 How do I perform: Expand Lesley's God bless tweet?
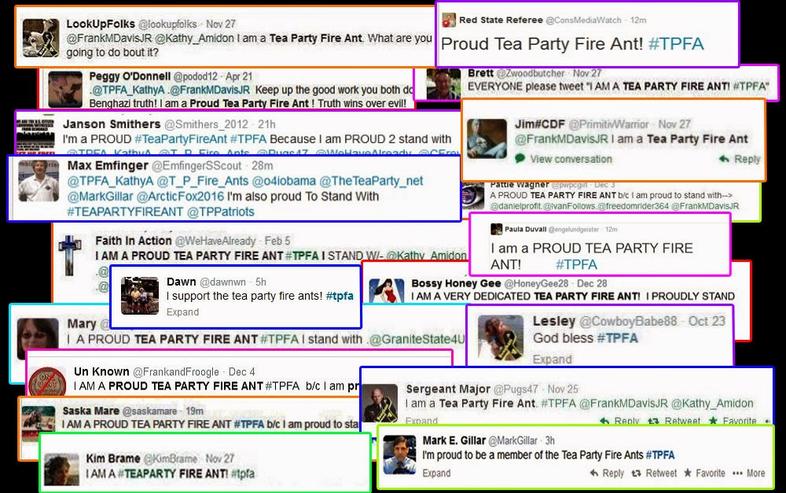[552, 359]
